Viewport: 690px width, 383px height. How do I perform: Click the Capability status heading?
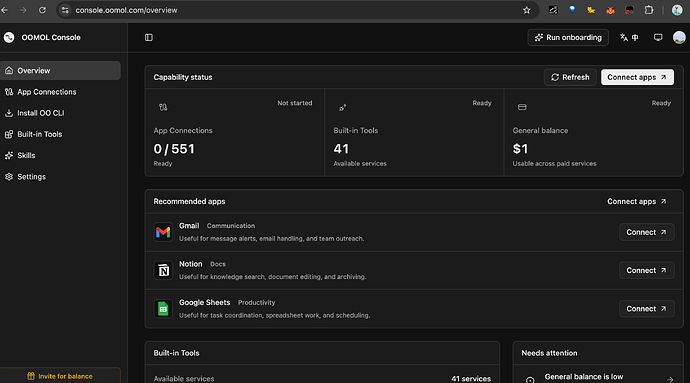183,77
